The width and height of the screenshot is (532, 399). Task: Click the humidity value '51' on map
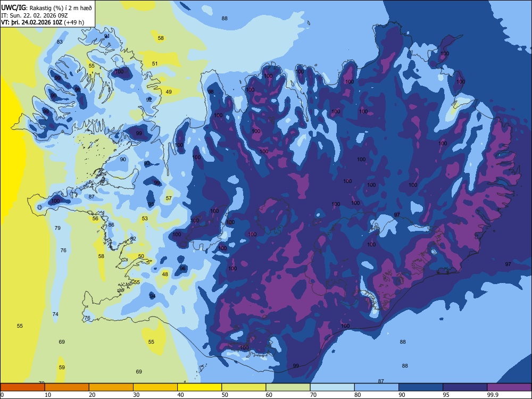pyautogui.click(x=155, y=63)
